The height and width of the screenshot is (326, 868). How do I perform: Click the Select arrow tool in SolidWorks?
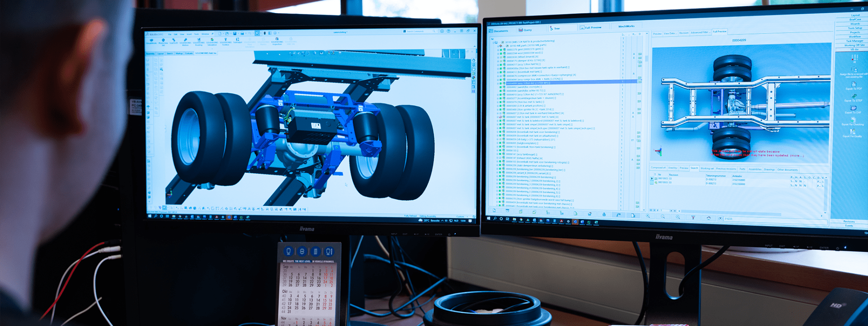257,33
